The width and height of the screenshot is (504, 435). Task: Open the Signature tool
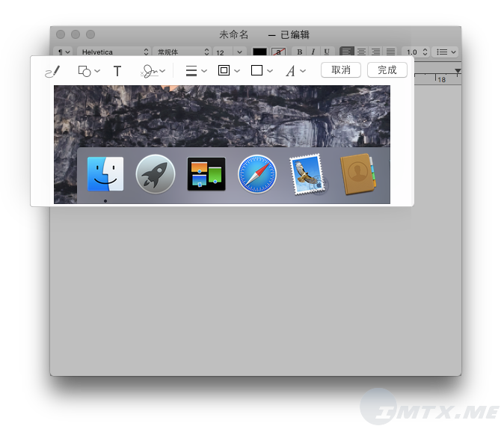click(x=152, y=71)
